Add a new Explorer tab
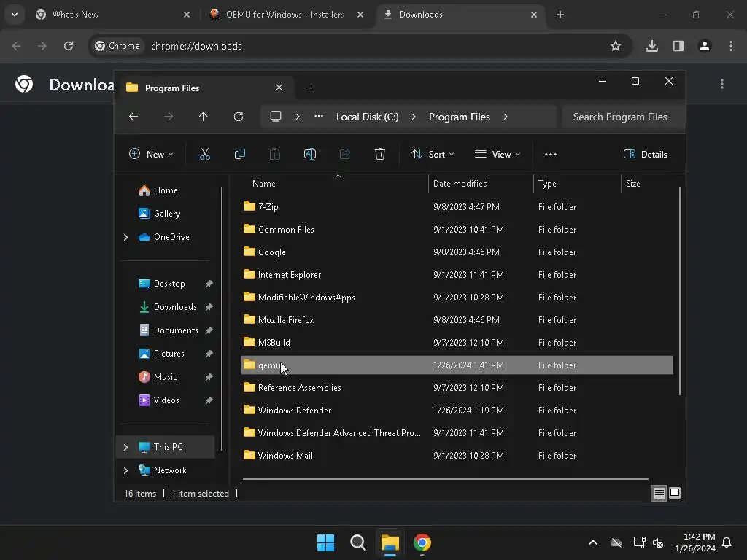This screenshot has height=560, width=747. pos(311,88)
